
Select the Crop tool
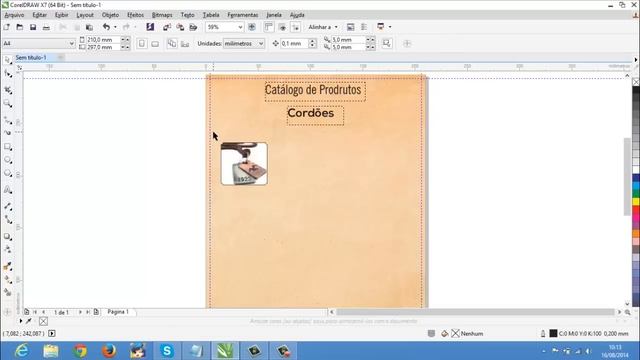7,90
